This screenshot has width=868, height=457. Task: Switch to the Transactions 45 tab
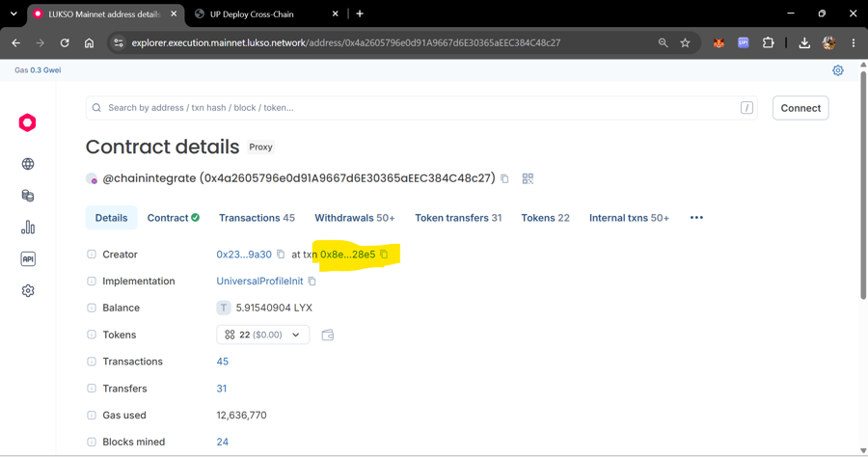pyautogui.click(x=257, y=218)
